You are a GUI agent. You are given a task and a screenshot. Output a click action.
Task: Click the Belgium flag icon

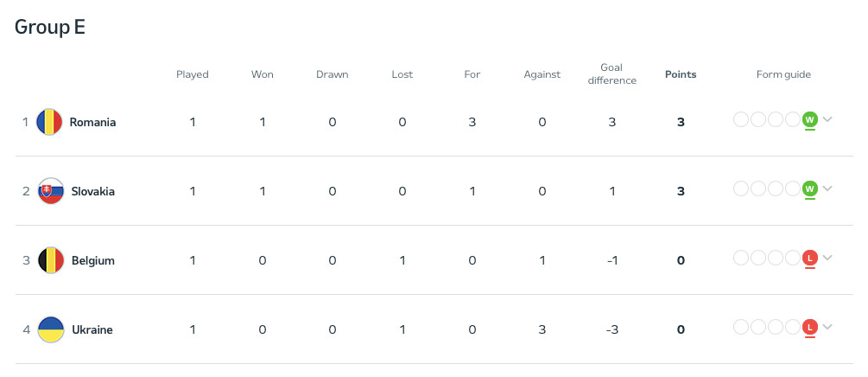[x=51, y=260]
